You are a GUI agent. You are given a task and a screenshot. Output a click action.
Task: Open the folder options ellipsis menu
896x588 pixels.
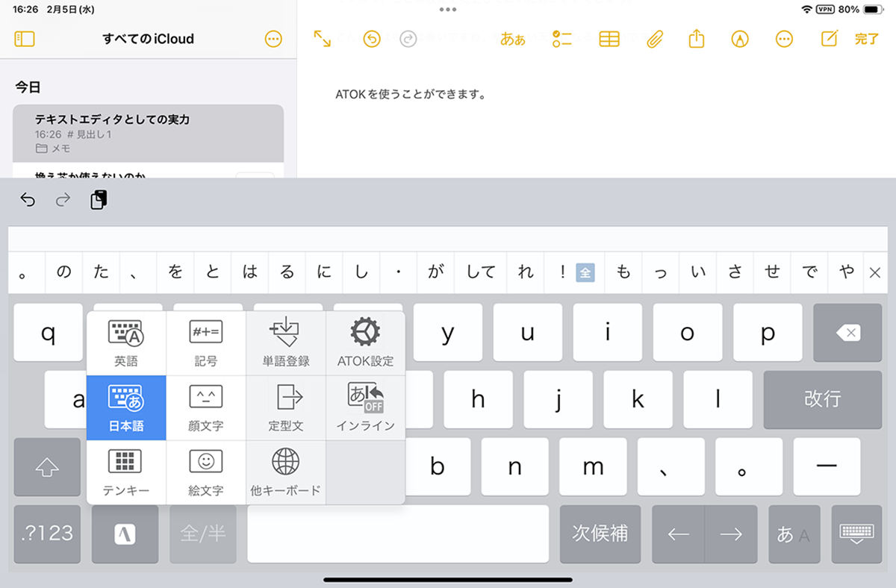pos(273,39)
